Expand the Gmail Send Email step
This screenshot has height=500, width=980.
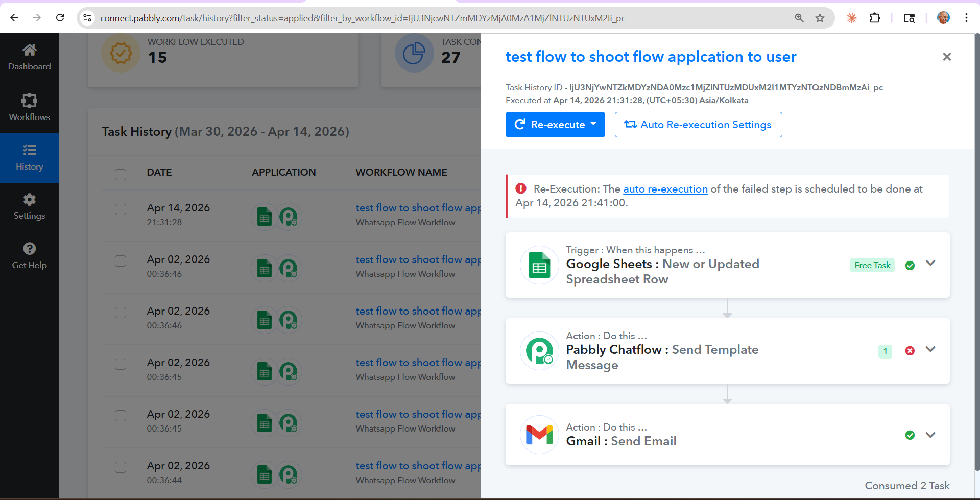(930, 435)
